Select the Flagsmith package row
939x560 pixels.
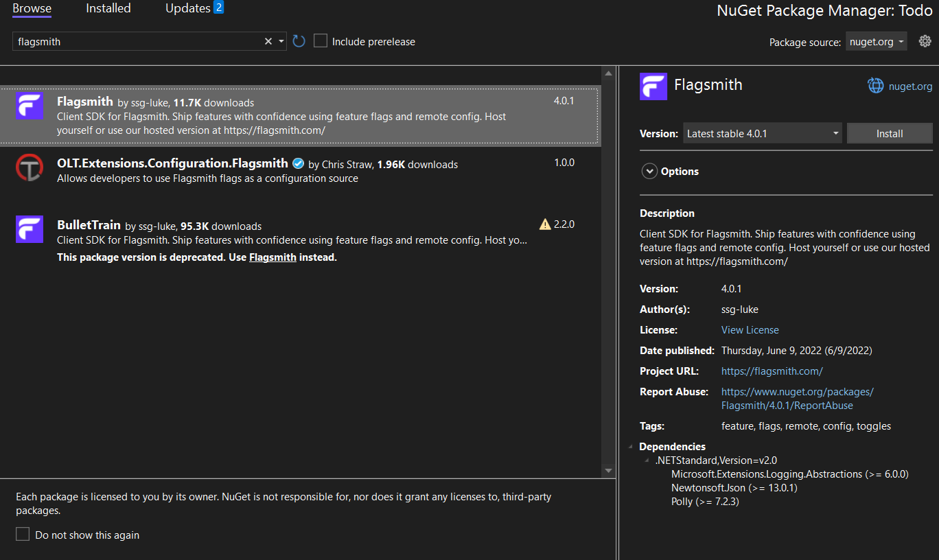(x=300, y=115)
